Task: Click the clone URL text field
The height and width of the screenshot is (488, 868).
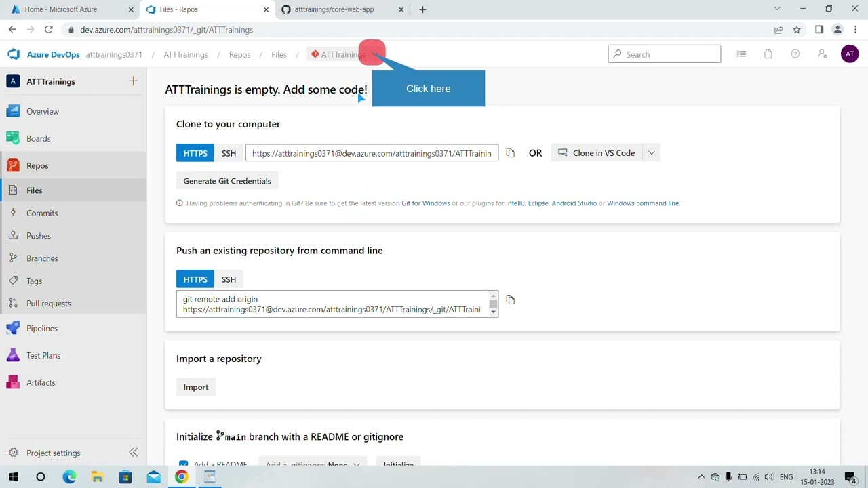Action: pyautogui.click(x=372, y=153)
